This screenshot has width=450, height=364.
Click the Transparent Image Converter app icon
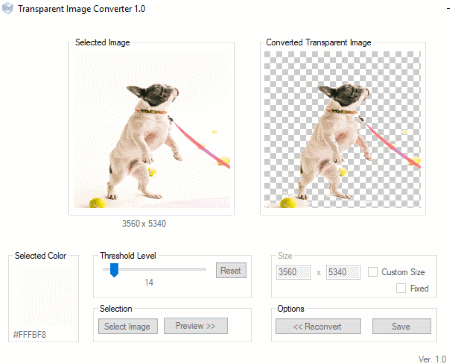7,8
